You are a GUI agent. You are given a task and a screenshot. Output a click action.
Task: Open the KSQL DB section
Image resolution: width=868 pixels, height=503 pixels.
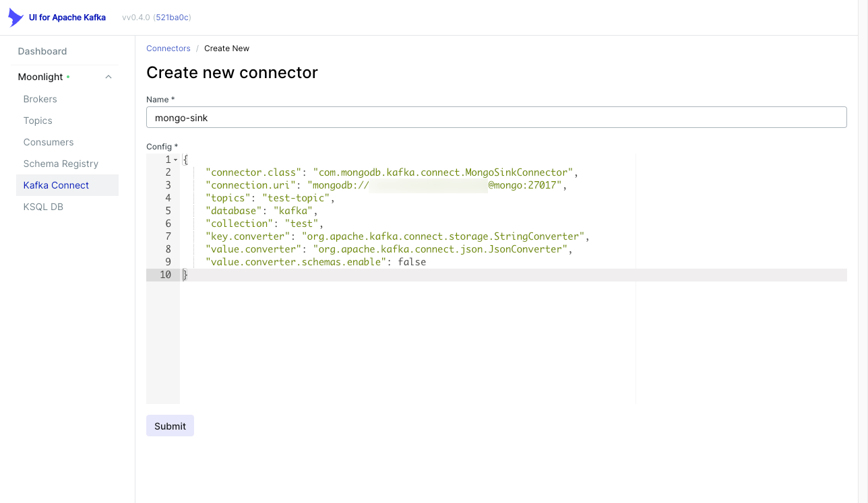[42, 207]
